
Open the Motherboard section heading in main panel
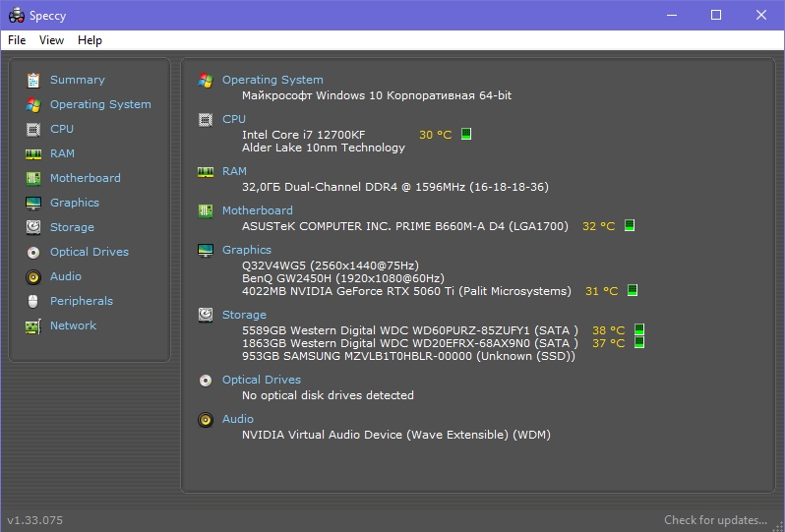[257, 210]
